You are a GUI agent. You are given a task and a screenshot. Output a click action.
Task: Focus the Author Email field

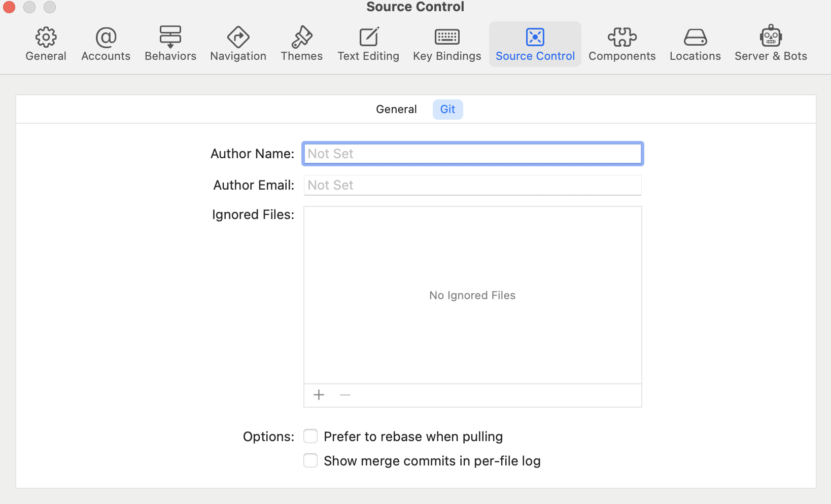point(473,185)
